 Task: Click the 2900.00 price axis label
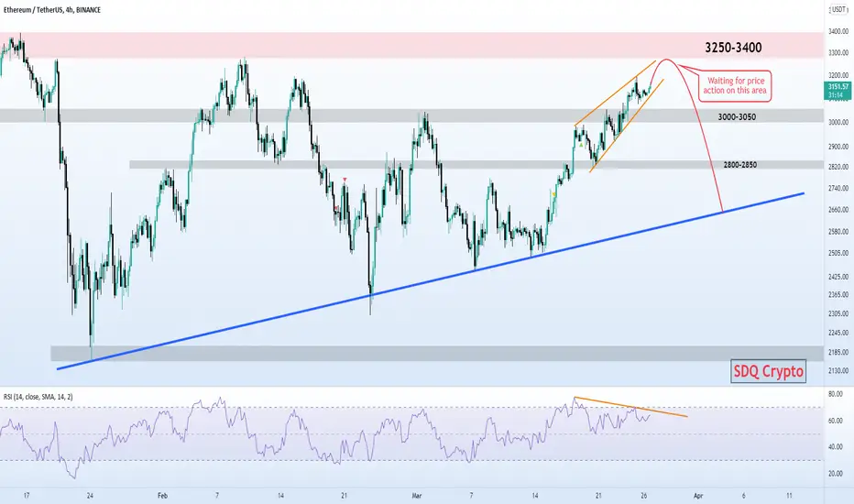coord(838,147)
